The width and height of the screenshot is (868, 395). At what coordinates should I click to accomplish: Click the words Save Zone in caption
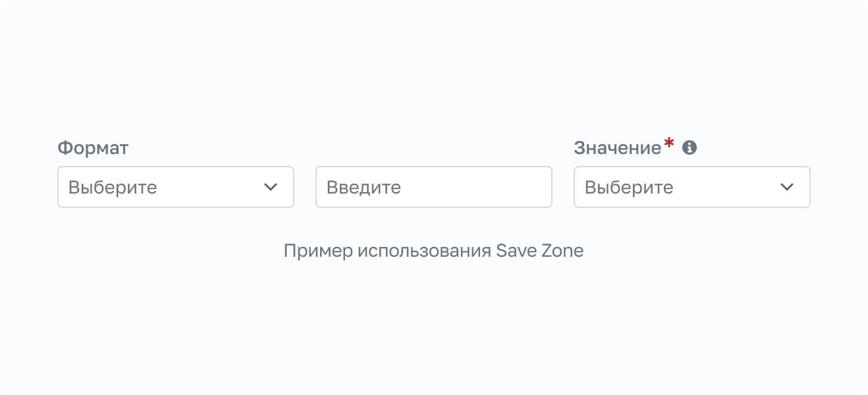coord(539,251)
